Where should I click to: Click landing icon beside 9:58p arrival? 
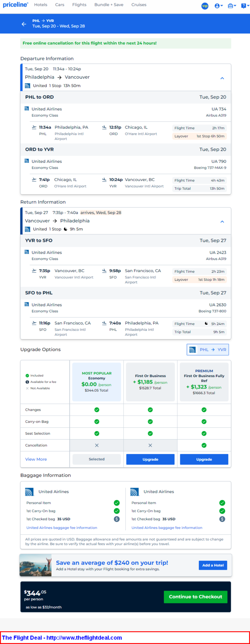104,271
